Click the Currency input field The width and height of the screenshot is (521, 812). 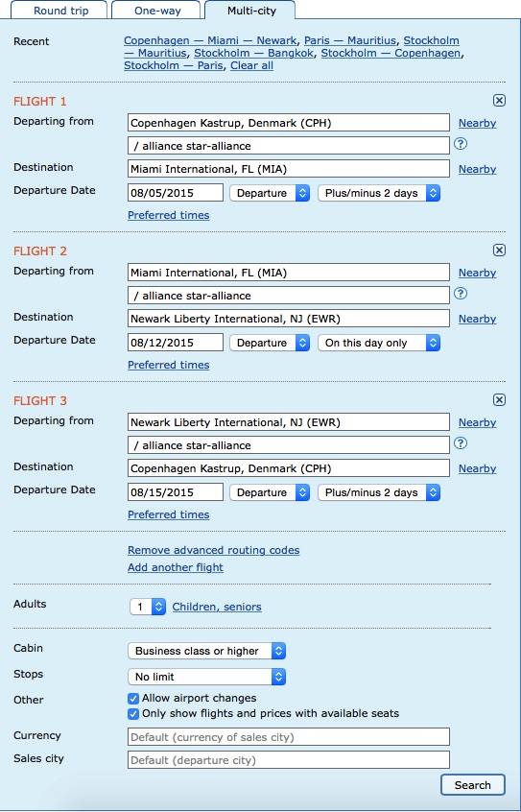[x=289, y=737]
